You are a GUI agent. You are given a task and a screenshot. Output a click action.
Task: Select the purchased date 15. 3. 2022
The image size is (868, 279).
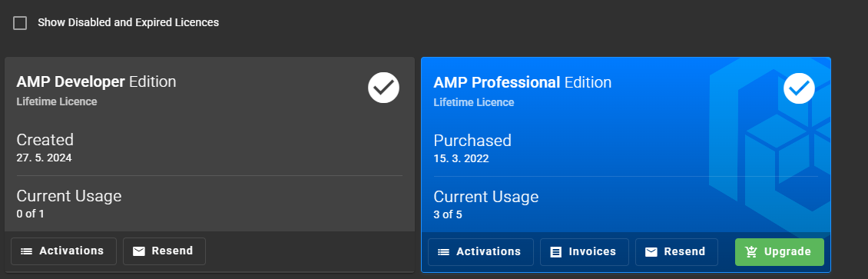[461, 159]
